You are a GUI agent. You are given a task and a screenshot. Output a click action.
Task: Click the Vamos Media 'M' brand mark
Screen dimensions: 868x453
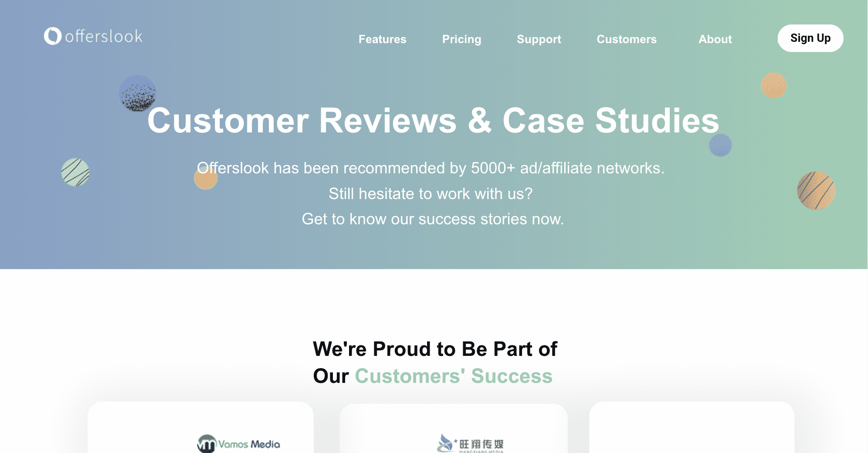[207, 444]
